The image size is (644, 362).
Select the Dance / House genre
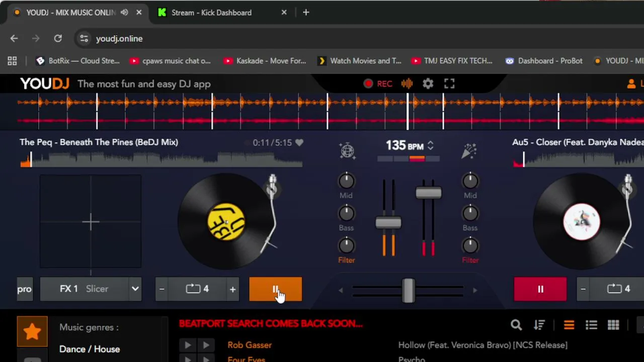click(90, 349)
